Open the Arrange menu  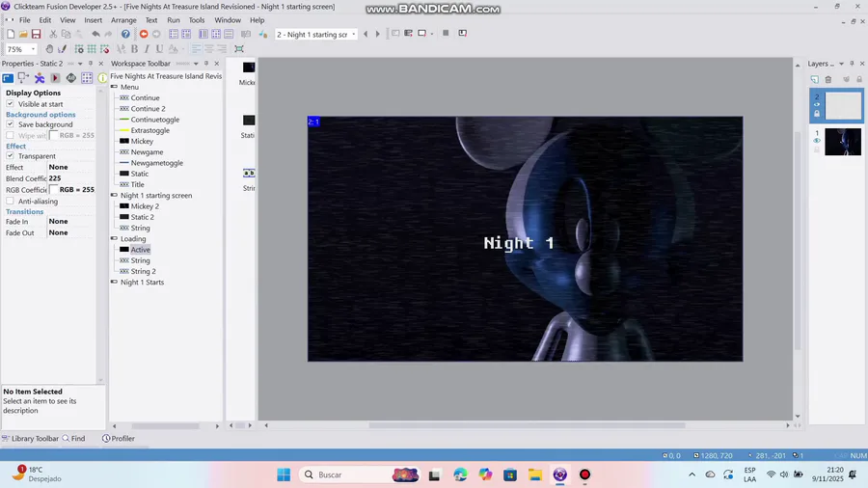tap(123, 20)
